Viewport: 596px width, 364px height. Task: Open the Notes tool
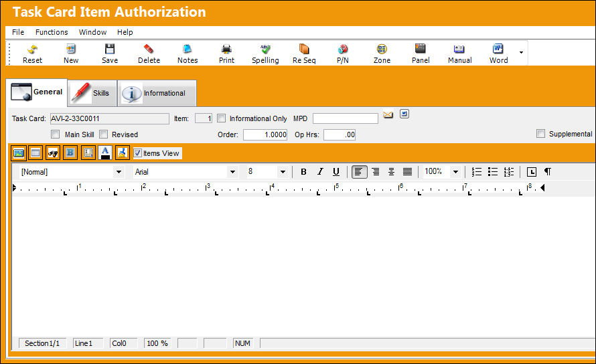point(188,54)
